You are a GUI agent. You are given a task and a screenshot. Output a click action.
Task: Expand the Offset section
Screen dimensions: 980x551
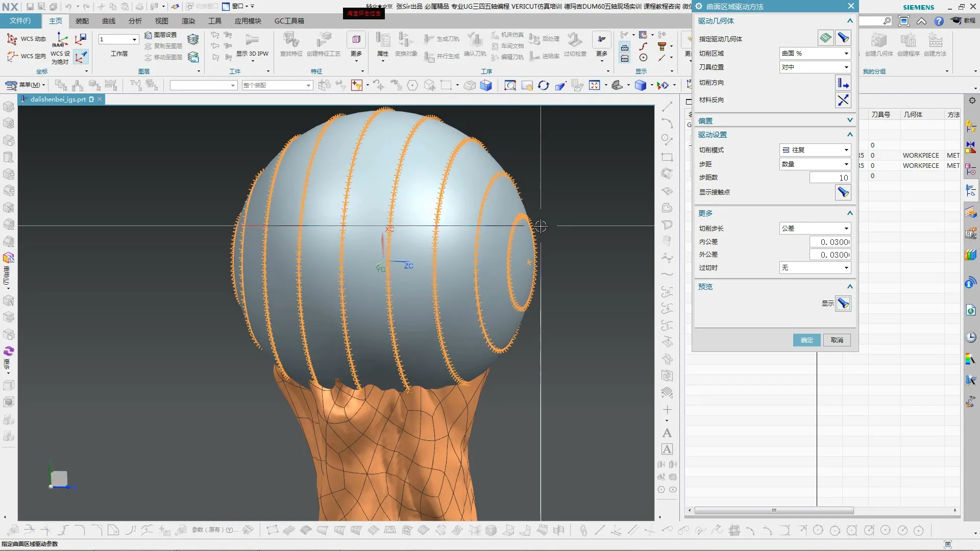pyautogui.click(x=849, y=121)
